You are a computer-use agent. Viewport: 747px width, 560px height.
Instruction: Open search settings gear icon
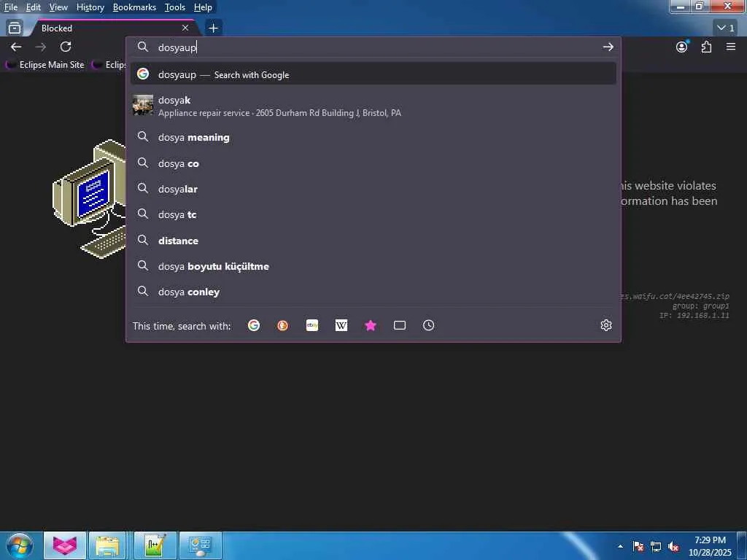[606, 325]
